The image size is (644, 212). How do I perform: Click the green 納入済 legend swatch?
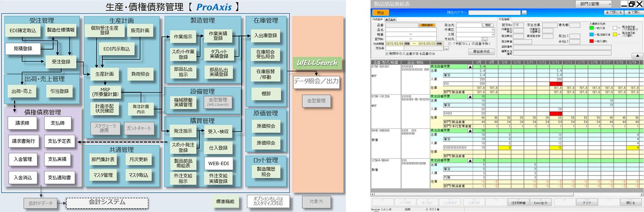tap(592, 28)
